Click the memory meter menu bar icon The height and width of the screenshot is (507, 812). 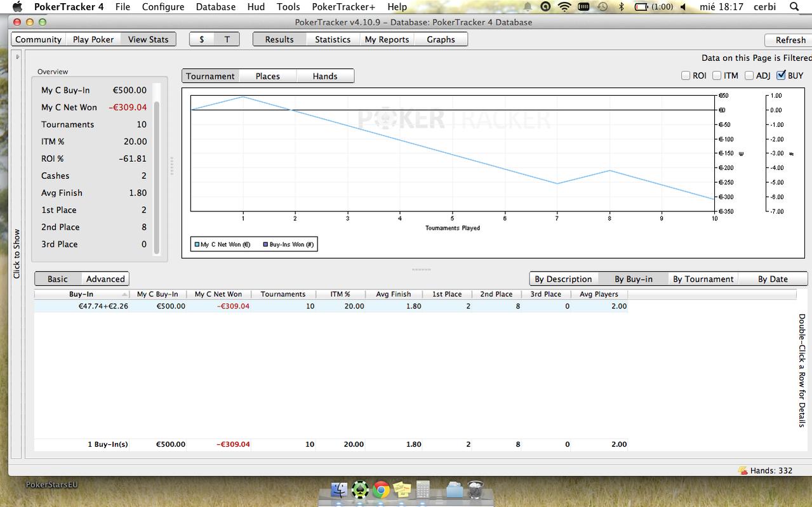tap(583, 6)
